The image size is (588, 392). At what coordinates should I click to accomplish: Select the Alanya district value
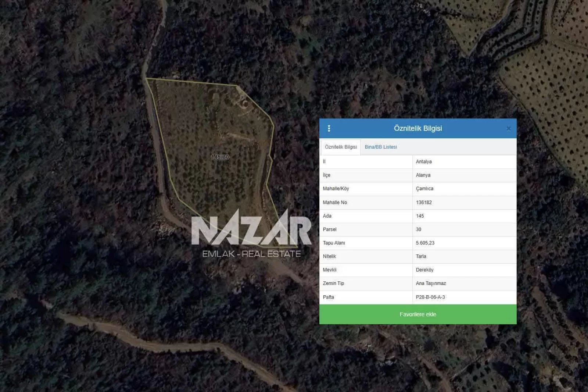pyautogui.click(x=423, y=175)
